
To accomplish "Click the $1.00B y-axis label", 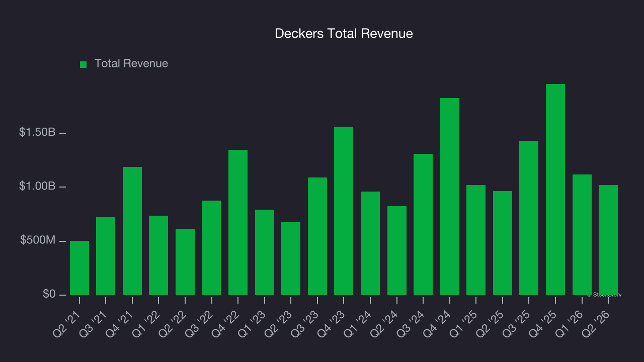I will coord(37,186).
